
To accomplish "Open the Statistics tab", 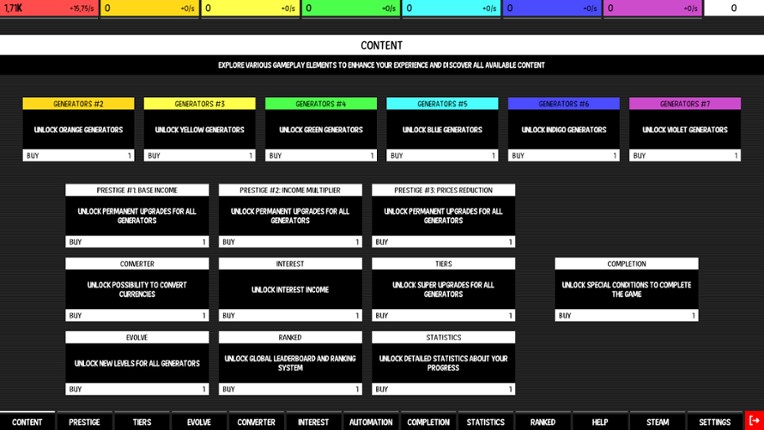I will pyautogui.click(x=485, y=422).
